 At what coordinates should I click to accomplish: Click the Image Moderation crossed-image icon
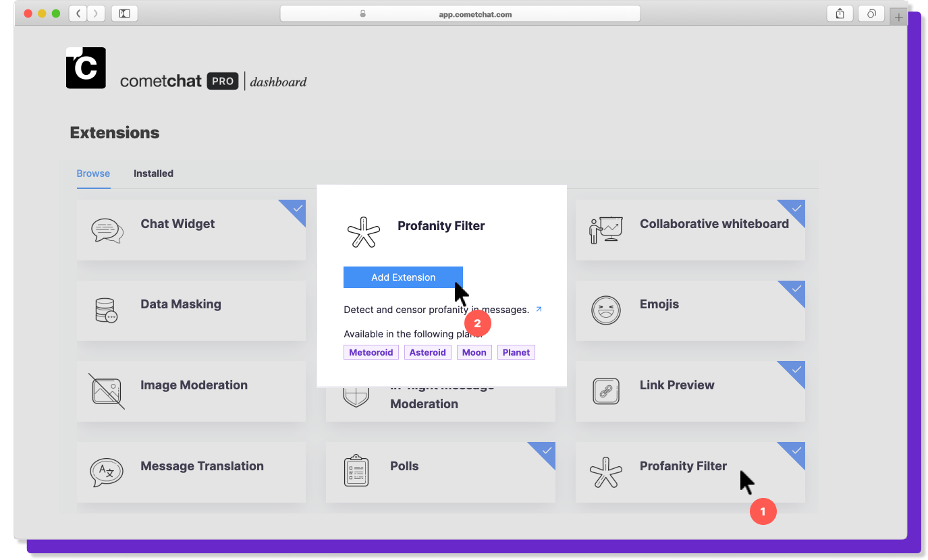tap(107, 391)
